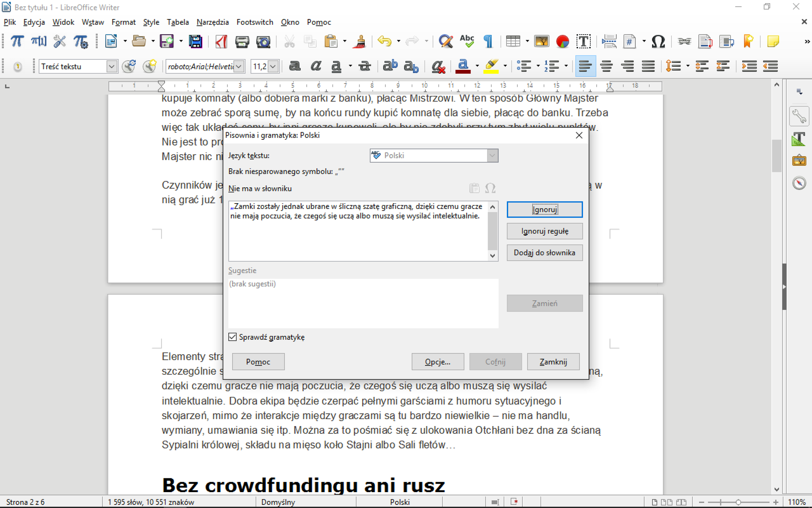Open the Wstaw menu
Viewport: 812px width, 508px height.
click(93, 22)
